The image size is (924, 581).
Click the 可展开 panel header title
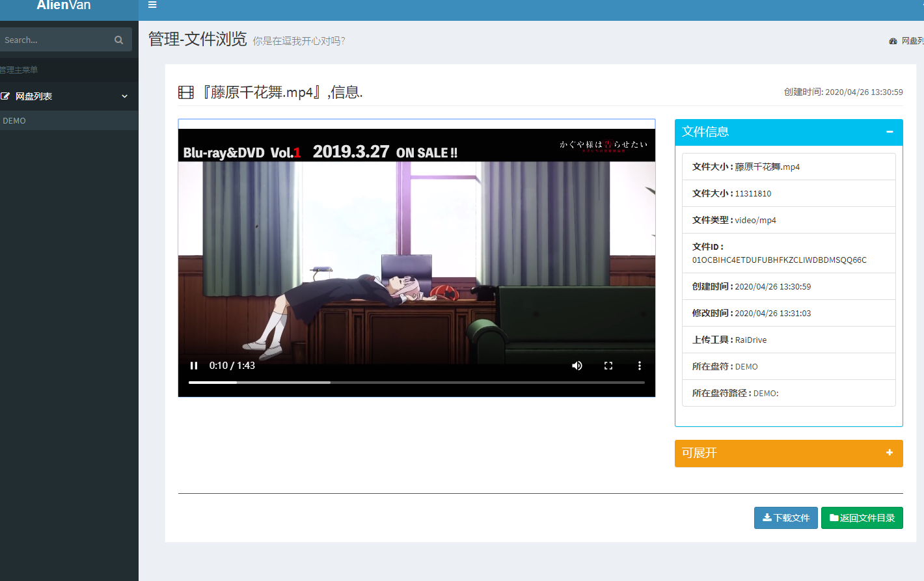700,453
